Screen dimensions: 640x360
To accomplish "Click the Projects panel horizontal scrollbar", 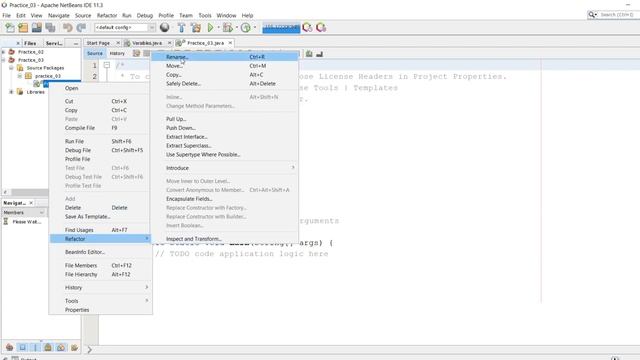I will pyautogui.click(x=29, y=192).
